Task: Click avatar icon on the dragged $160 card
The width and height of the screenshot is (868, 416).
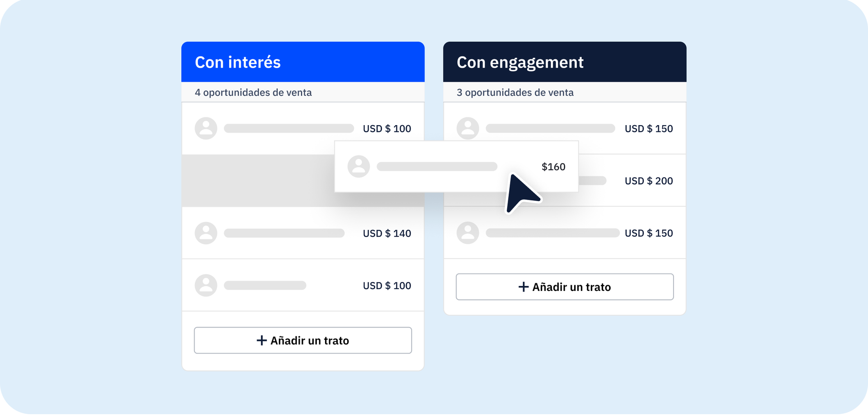Action: (359, 167)
